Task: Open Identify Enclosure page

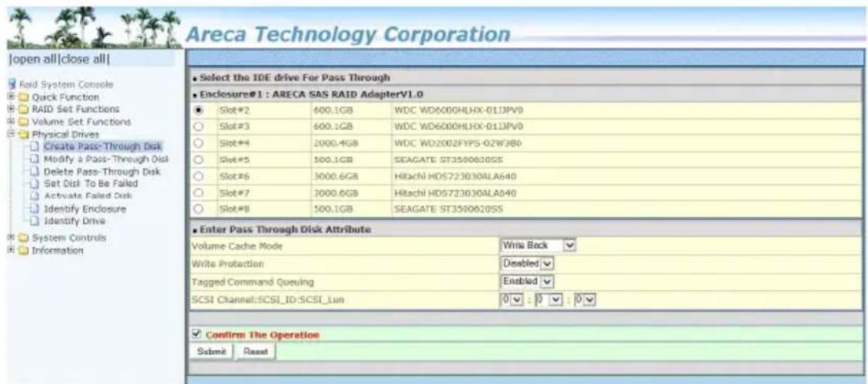Action: pyautogui.click(x=84, y=208)
